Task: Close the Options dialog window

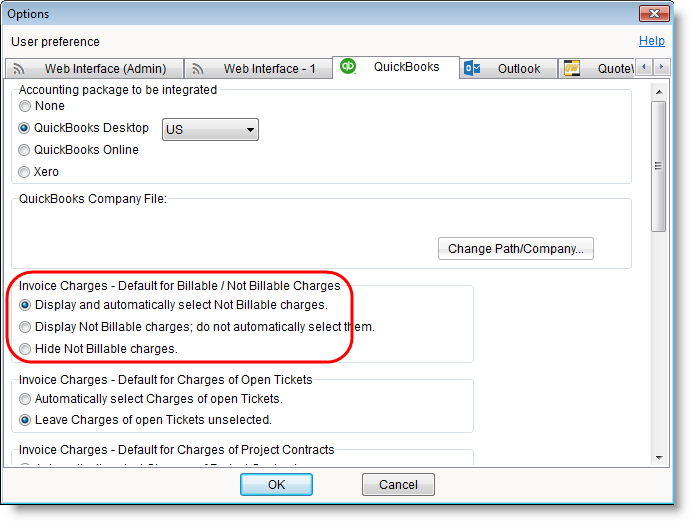Action: coord(655,13)
